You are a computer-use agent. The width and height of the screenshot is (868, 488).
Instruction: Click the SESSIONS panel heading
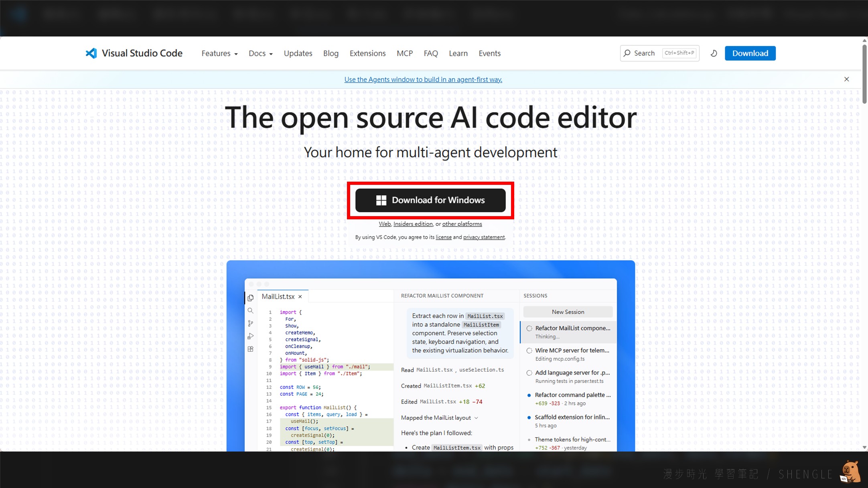pyautogui.click(x=535, y=296)
